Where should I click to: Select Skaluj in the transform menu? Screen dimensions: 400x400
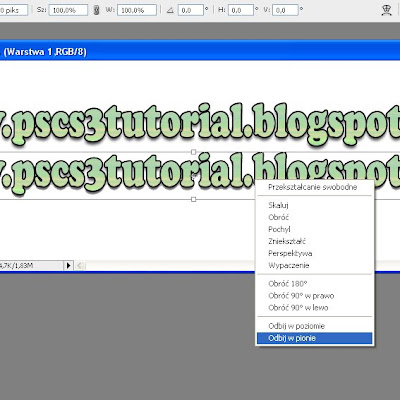[314, 205]
